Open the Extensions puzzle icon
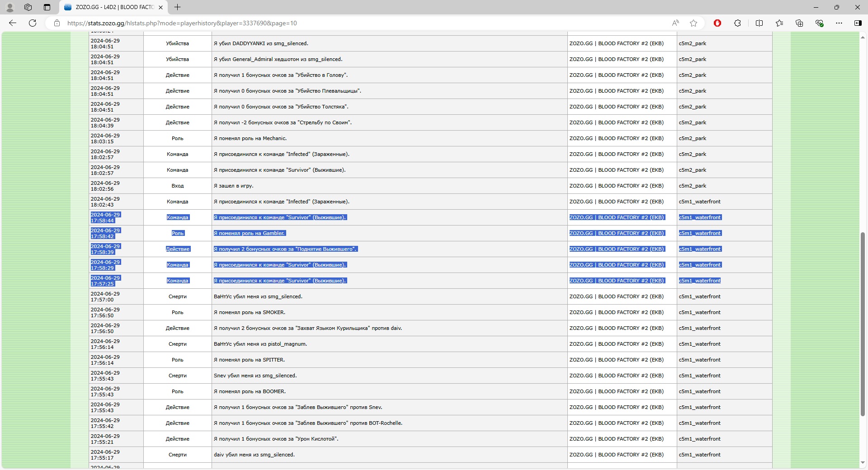Viewport: 868px width, 470px height. coord(737,23)
